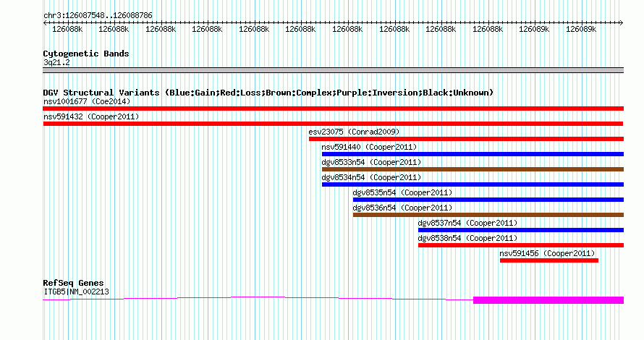Open the dgv8536n54 (Cooper2011) label

402,208
